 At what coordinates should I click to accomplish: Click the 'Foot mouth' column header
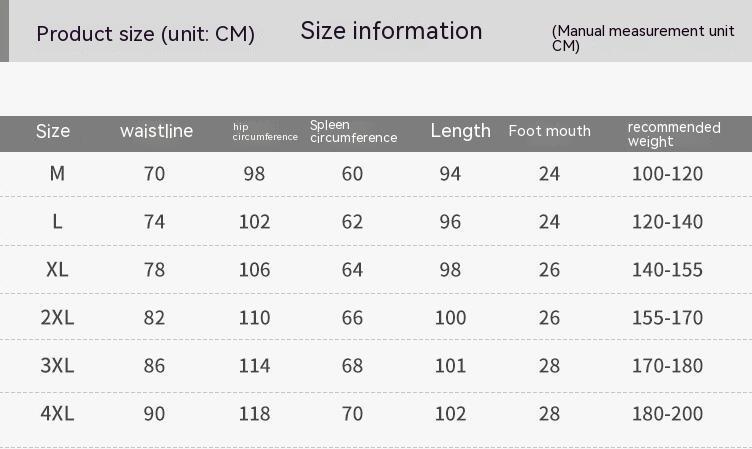pyautogui.click(x=549, y=131)
